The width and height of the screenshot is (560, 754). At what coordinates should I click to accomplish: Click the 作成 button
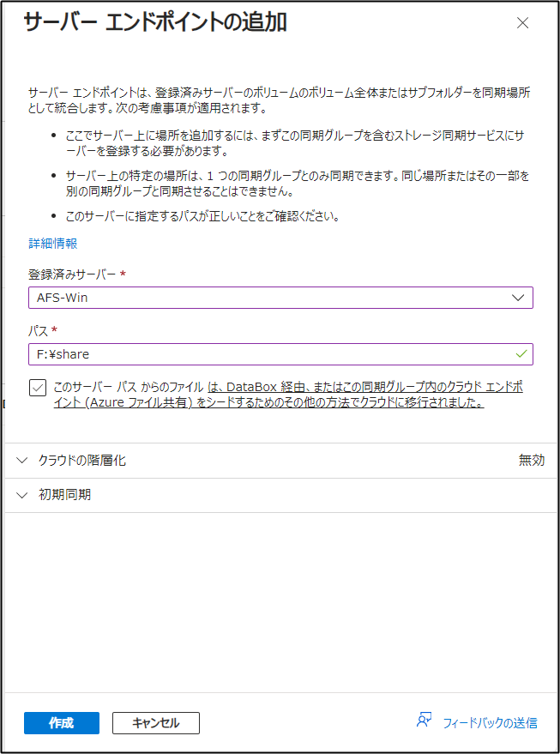point(62,723)
